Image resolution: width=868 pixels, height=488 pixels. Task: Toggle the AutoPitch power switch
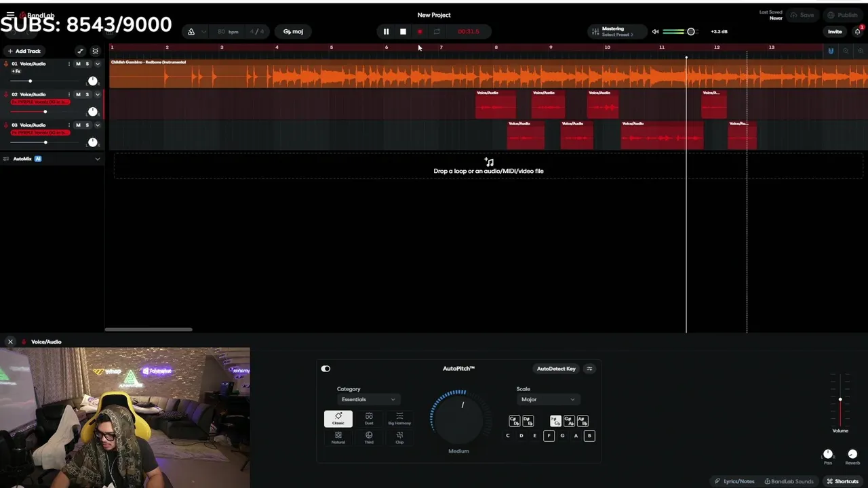click(x=325, y=369)
